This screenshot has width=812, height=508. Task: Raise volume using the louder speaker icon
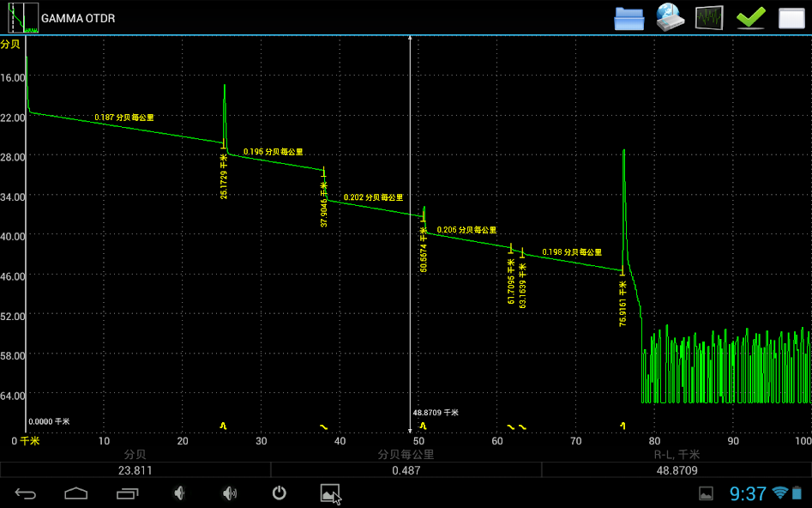pyautogui.click(x=228, y=493)
